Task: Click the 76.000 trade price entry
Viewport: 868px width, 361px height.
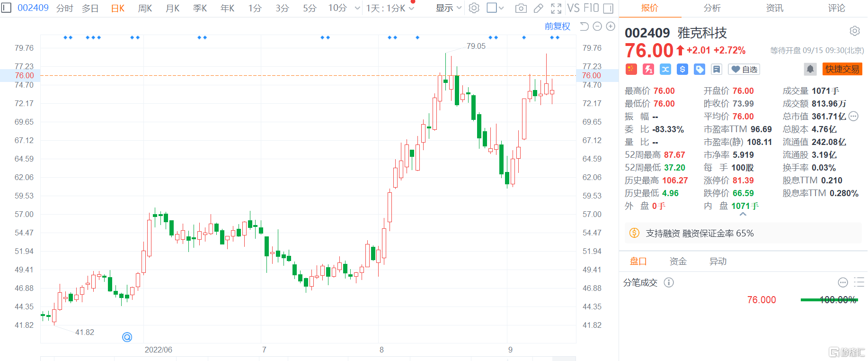Action: point(761,300)
